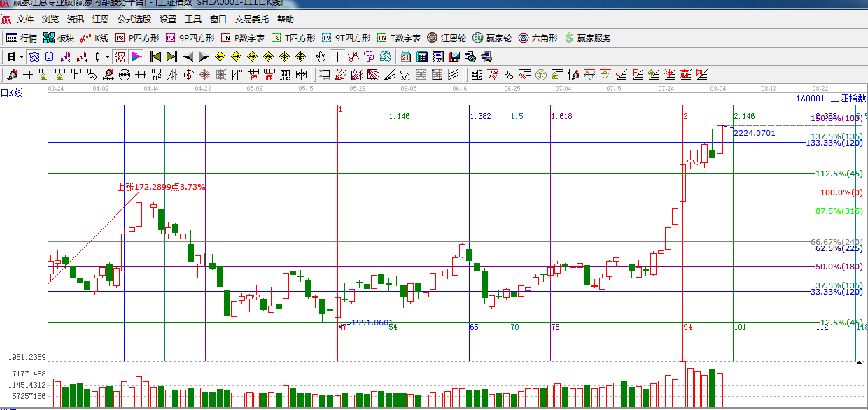Click the 2224.0701 price label on the chart
Image resolution: width=868 pixels, height=410 pixels.
tap(755, 133)
